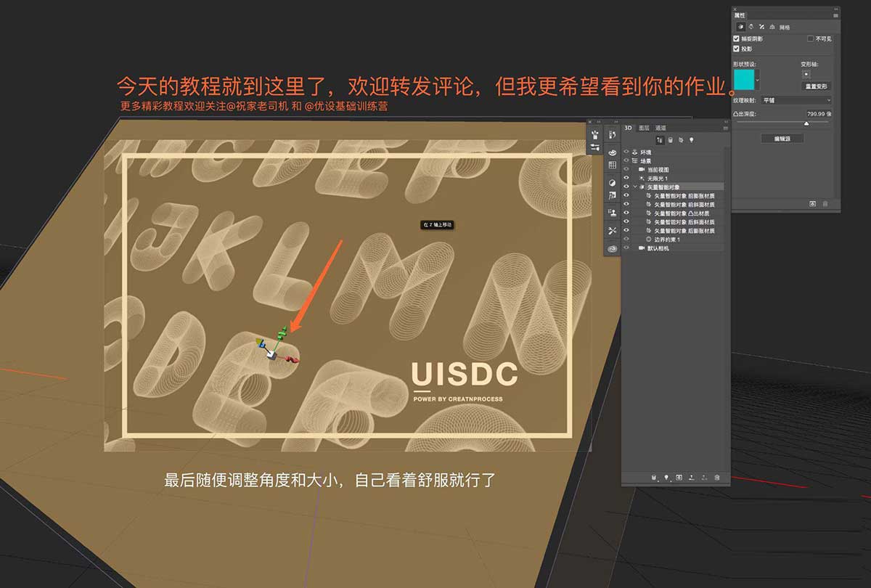Click the red X-axis handle on the 3D widget

click(293, 359)
